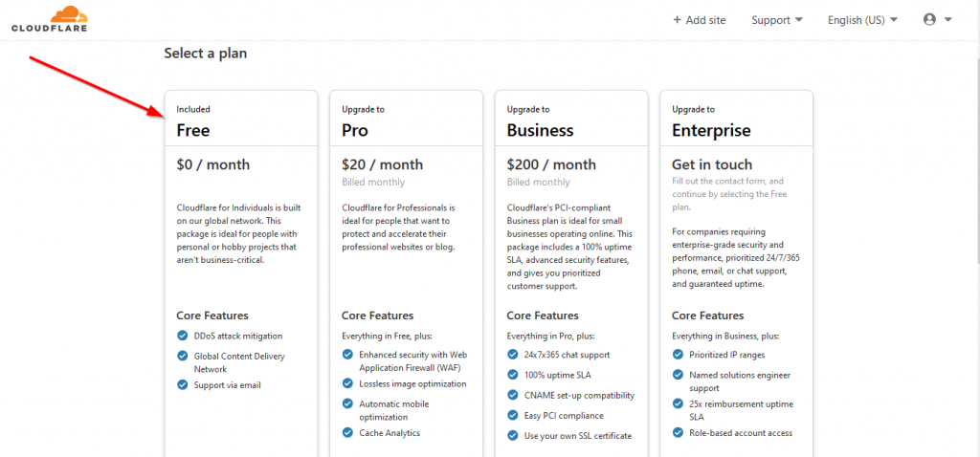The image size is (980, 457).
Task: Click checkmark beside Support via email
Action: click(x=183, y=384)
